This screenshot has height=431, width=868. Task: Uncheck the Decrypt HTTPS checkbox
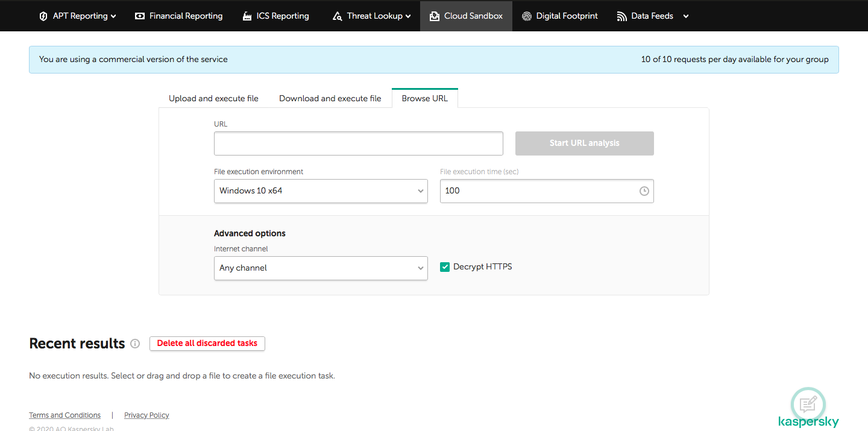(x=445, y=267)
